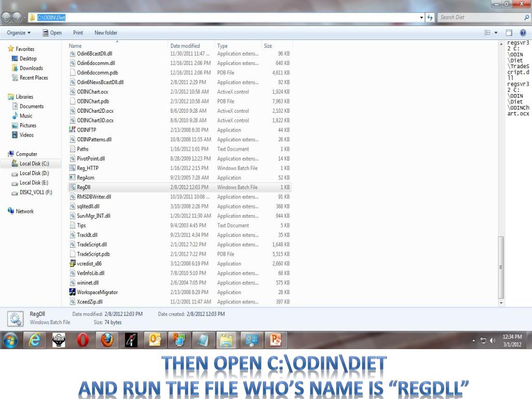Select sqlitedll.dll file
This screenshot has width=532, height=399.
179,206
